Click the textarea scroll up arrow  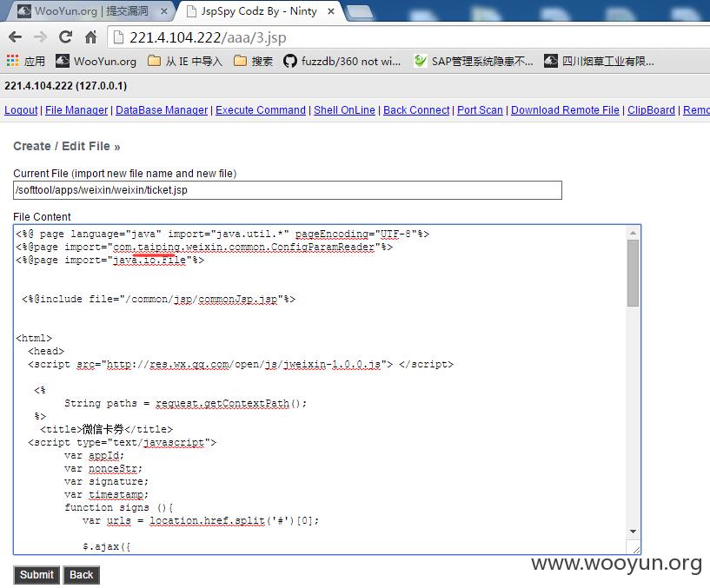click(x=633, y=233)
